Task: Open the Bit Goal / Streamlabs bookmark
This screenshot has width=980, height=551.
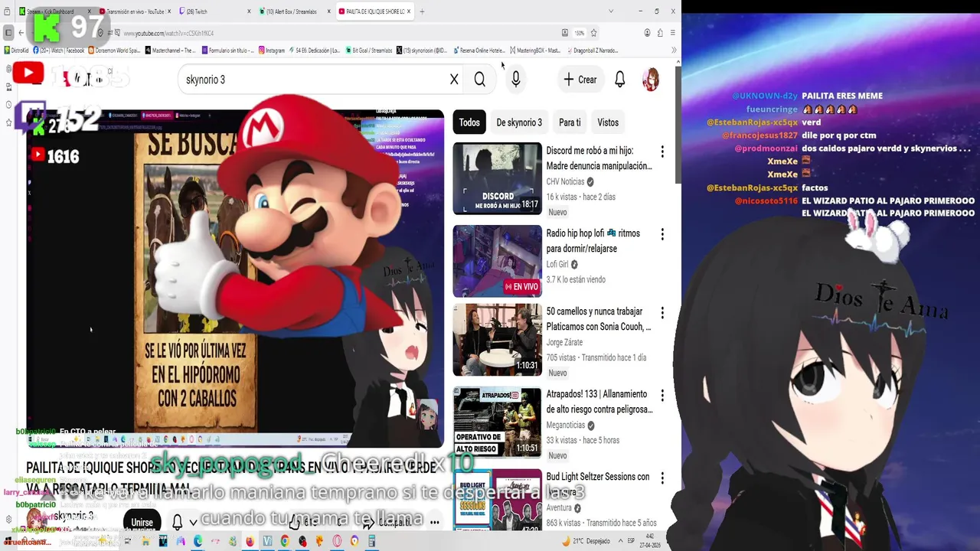Action: (368, 51)
